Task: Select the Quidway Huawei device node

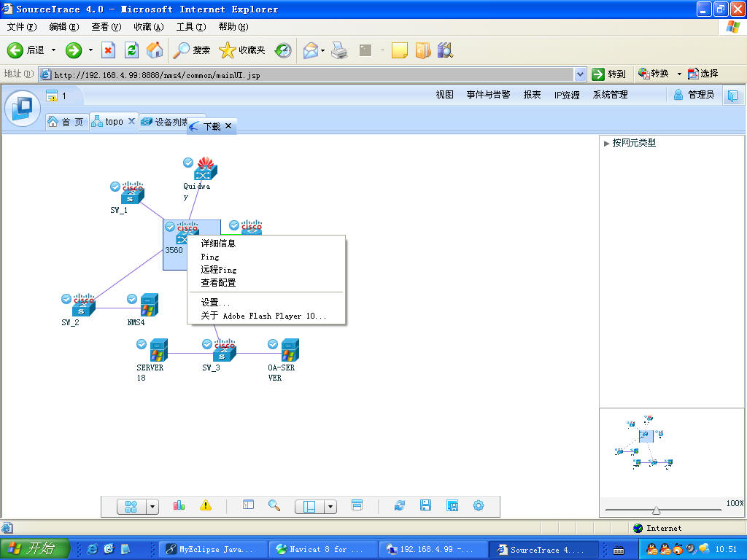Action: click(x=205, y=168)
